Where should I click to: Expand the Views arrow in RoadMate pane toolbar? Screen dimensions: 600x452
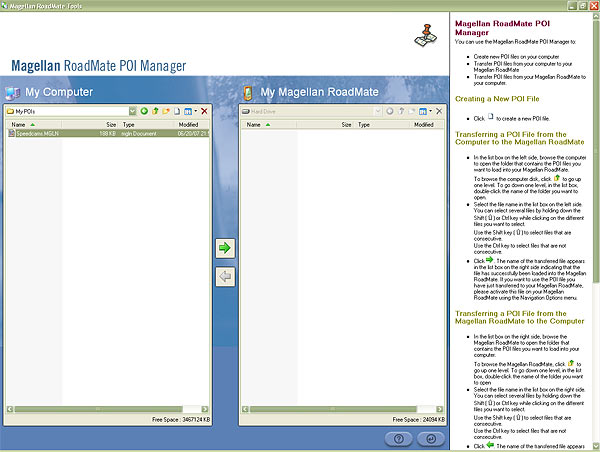pyautogui.click(x=430, y=111)
